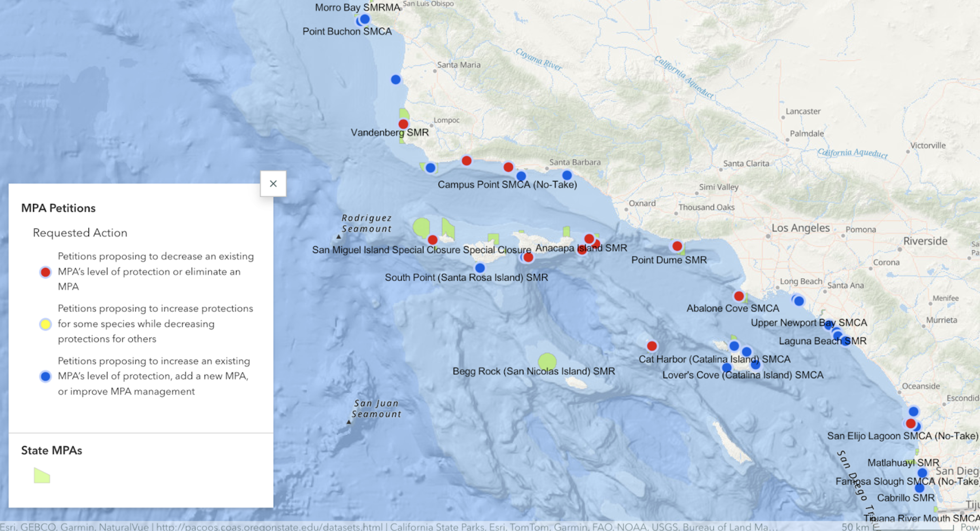Image resolution: width=980 pixels, height=531 pixels.
Task: Click the Anacapa Island SMR red marker
Action: point(589,238)
